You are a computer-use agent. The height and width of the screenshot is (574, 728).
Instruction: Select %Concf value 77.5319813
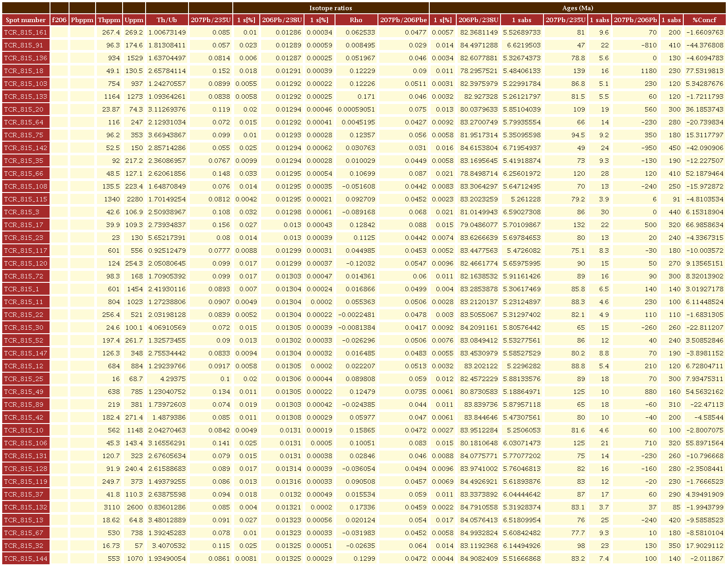tap(704, 71)
